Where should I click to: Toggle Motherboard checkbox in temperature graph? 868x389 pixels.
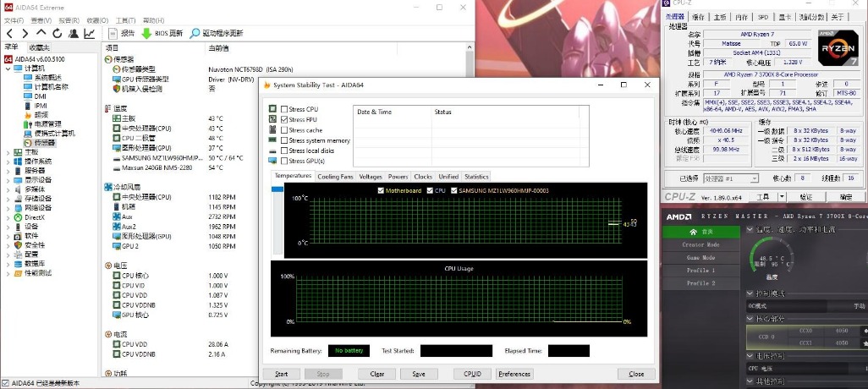pos(381,190)
